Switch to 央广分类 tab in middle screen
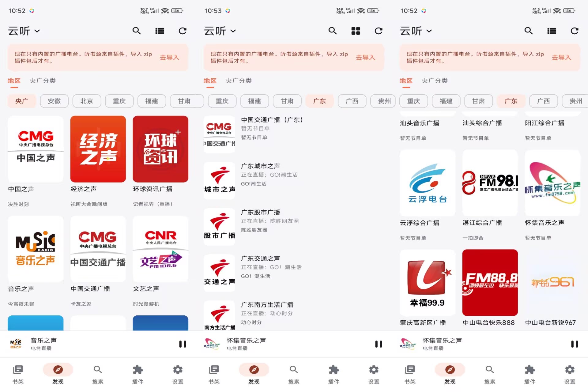The image size is (588, 392). (239, 81)
